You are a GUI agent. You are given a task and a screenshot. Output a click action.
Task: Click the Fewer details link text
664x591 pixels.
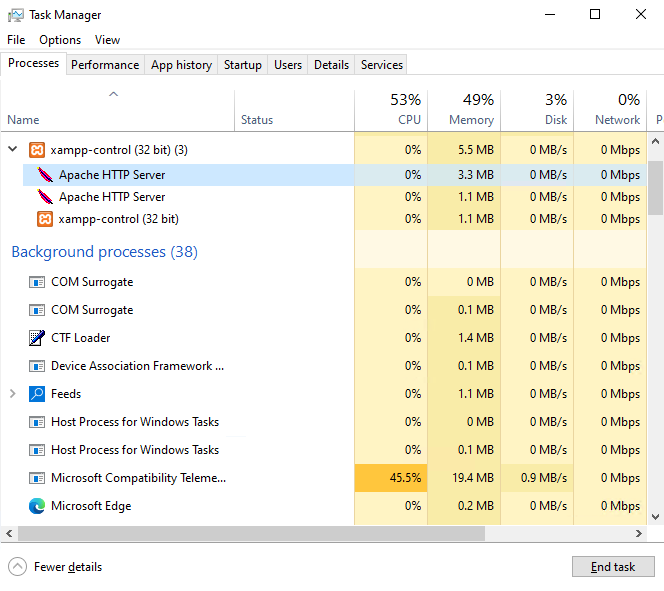coord(68,567)
